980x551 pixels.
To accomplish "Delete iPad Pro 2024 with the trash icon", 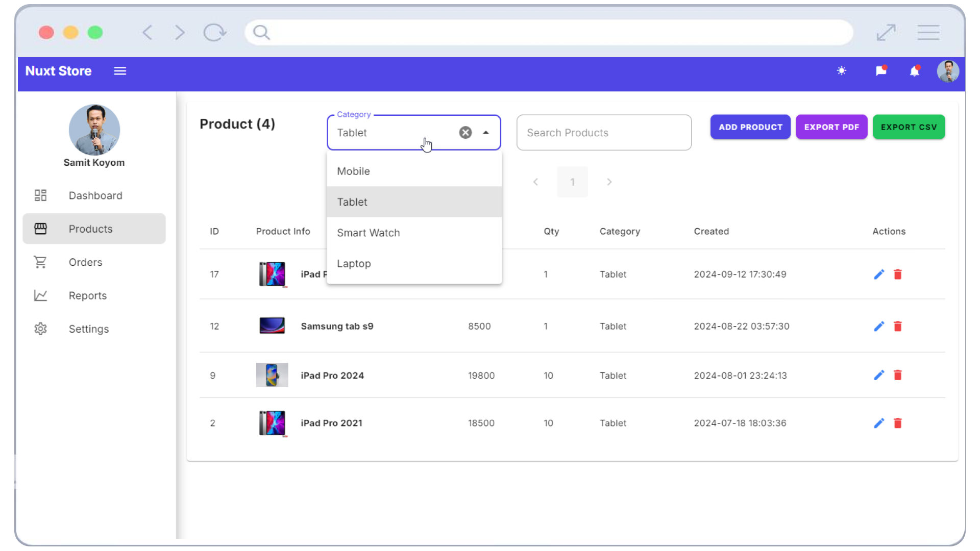I will point(898,375).
